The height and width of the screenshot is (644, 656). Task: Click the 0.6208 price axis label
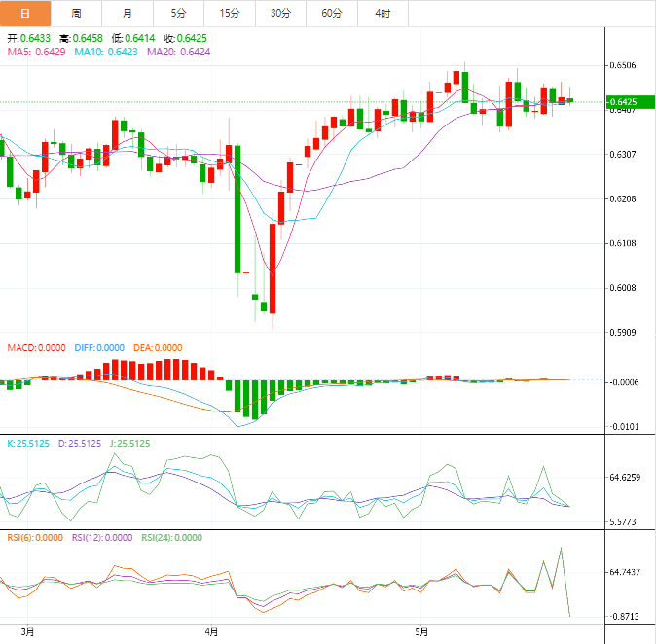623,199
